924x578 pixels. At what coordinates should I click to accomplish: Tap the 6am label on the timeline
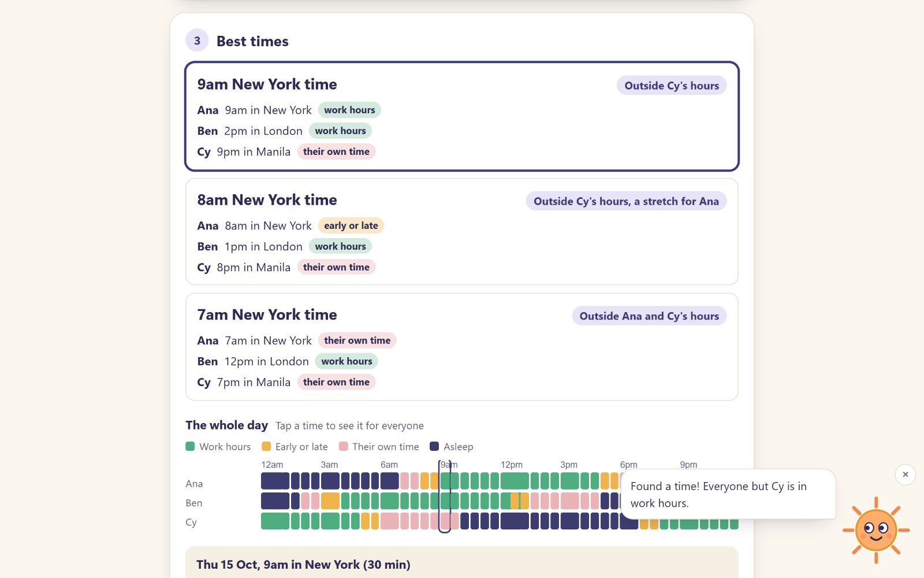pos(389,465)
